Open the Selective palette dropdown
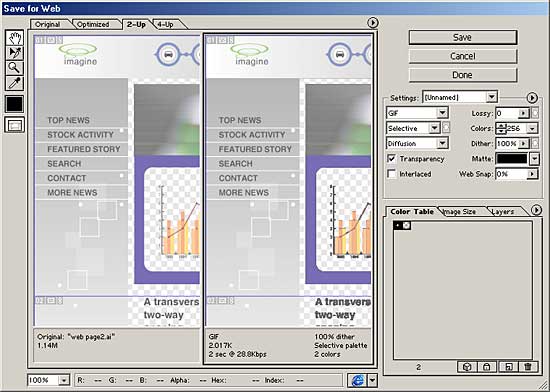The width and height of the screenshot is (550, 392). 413,128
